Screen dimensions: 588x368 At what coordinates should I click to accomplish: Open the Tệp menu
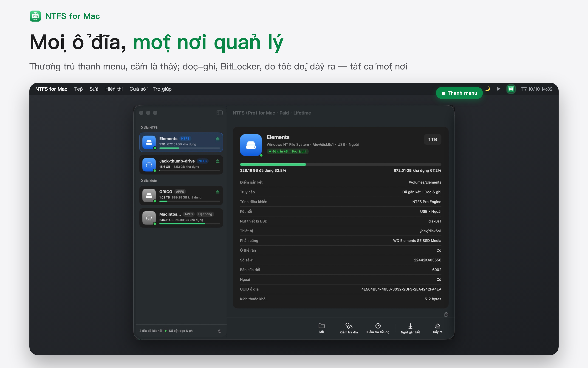click(x=78, y=89)
